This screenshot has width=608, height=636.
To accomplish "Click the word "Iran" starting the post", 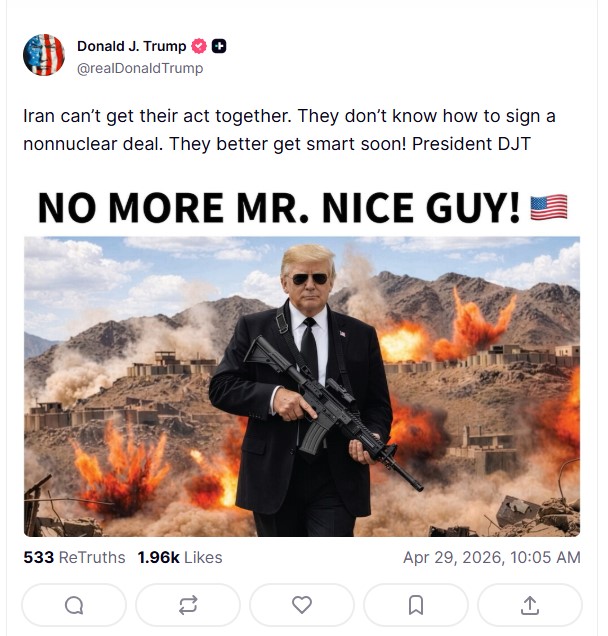I will point(39,116).
